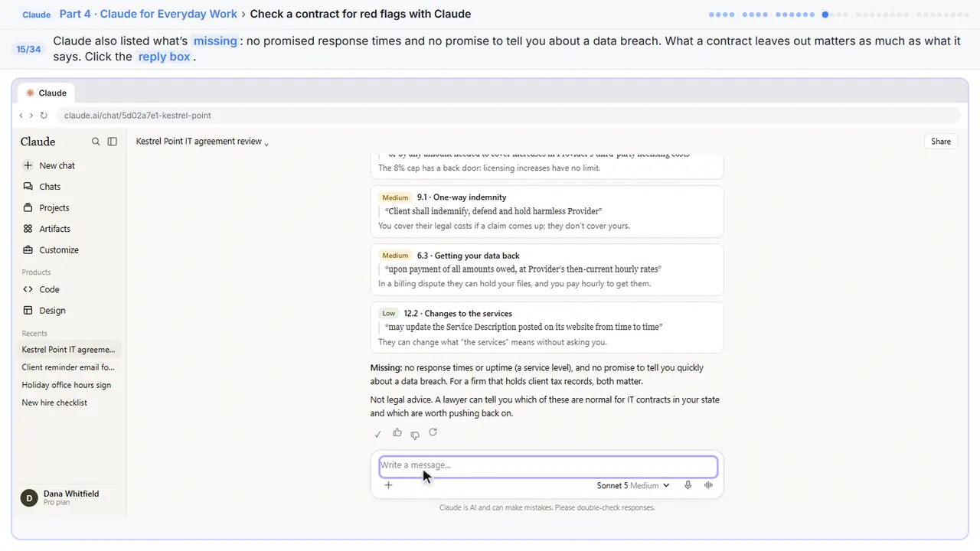This screenshot has width=980, height=551.
Task: Click the Write a message reply box
Action: pyautogui.click(x=548, y=466)
